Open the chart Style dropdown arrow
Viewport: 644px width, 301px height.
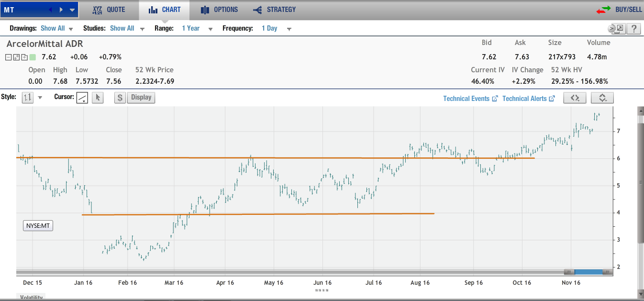click(40, 98)
